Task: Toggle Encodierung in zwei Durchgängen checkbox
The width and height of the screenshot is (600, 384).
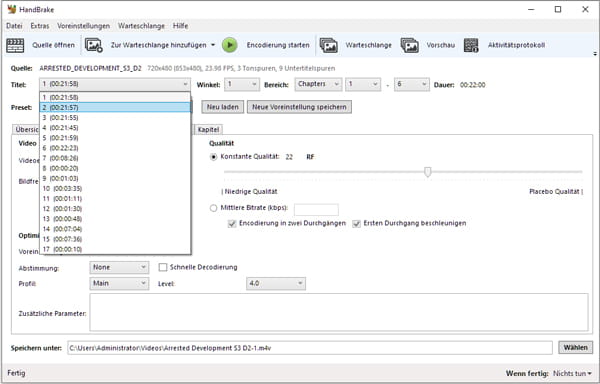Action: coord(232,224)
